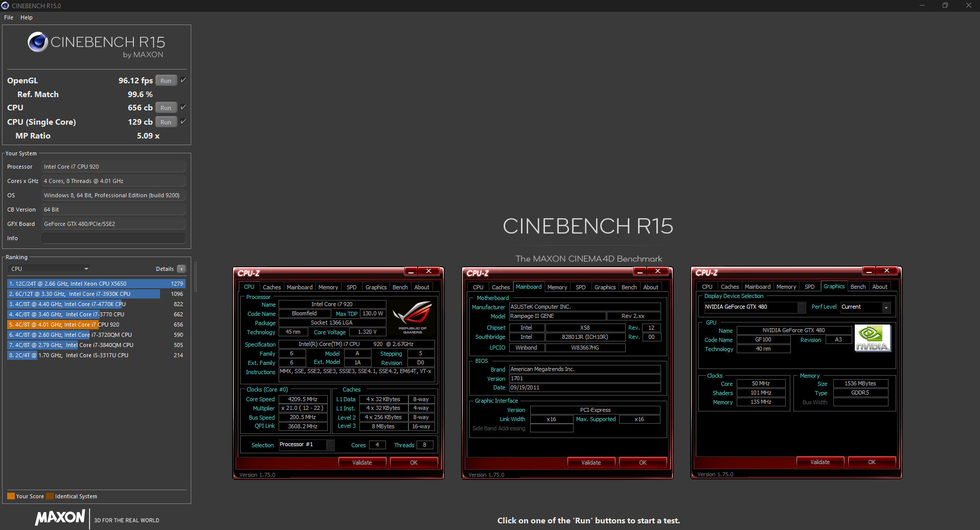Click the panel splitter grip handle
Screen dimensions: 980x530
pos(195,276)
